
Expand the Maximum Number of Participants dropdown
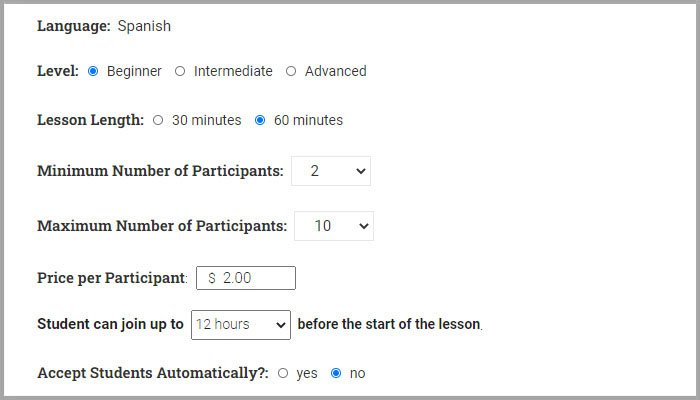(x=334, y=226)
